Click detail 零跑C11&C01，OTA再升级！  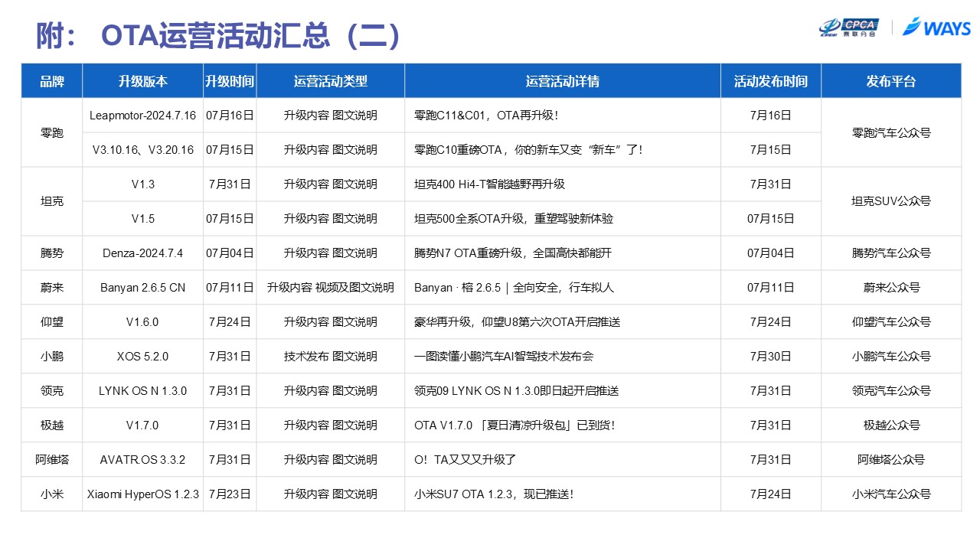click(x=486, y=116)
